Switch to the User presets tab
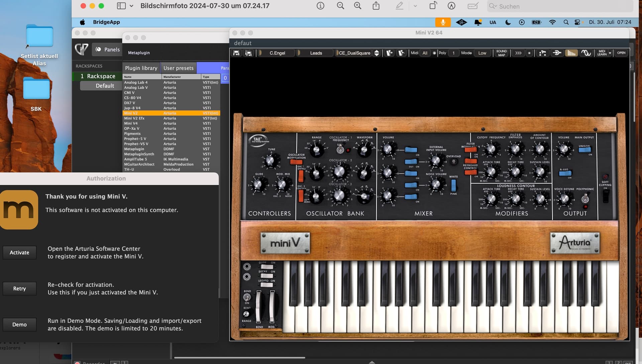This screenshot has height=364, width=642. click(x=178, y=68)
